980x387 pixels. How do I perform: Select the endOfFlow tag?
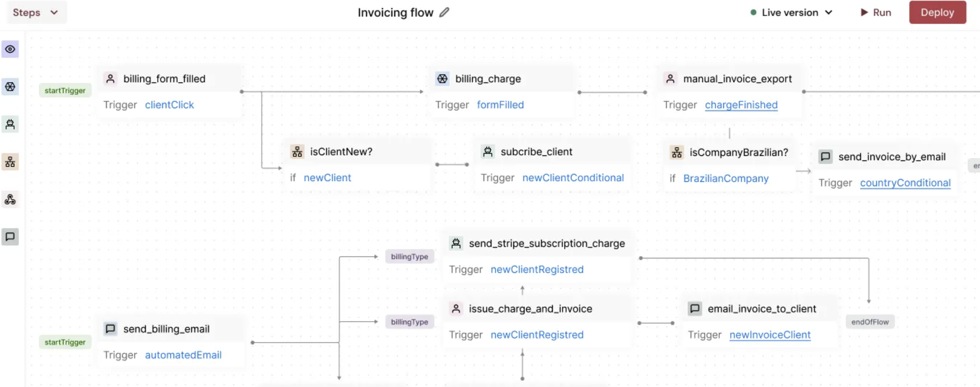(870, 322)
